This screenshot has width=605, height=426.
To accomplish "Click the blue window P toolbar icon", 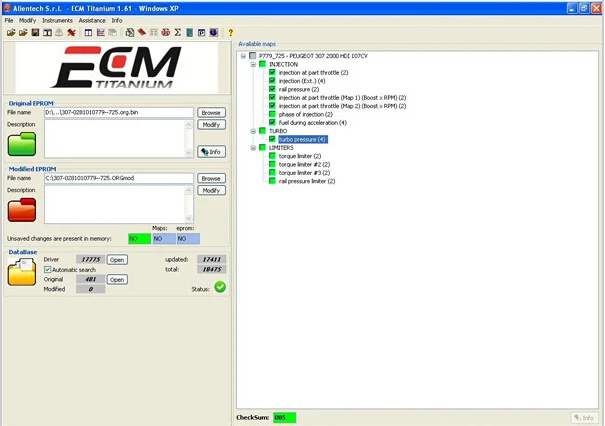I will coord(201,33).
